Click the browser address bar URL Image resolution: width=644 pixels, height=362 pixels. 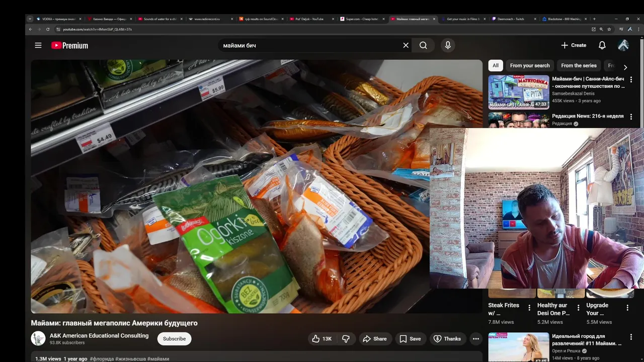click(x=98, y=29)
